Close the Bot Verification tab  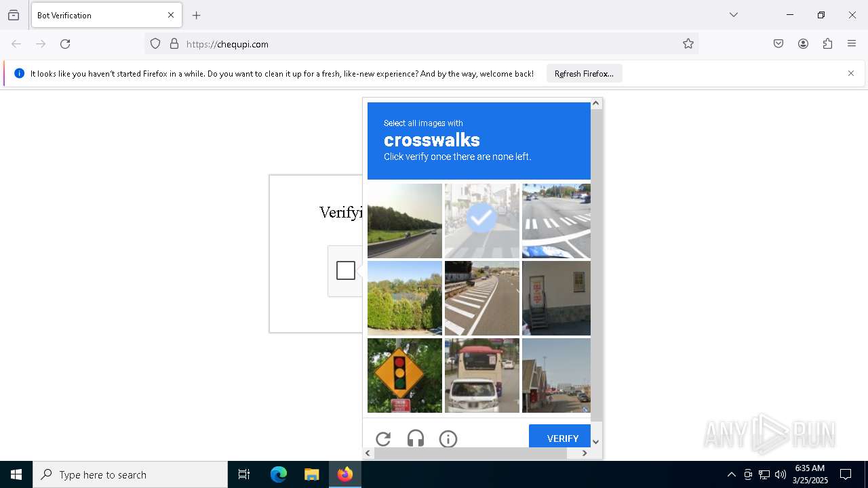(x=171, y=15)
